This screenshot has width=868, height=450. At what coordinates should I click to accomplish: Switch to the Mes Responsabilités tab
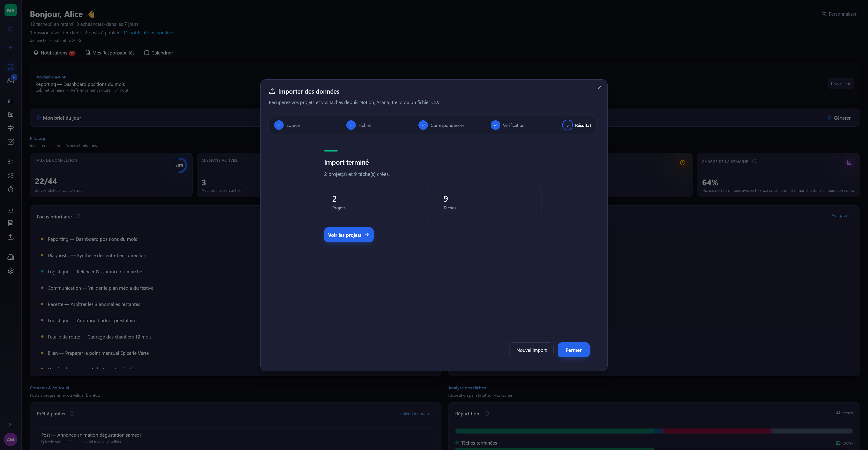110,53
